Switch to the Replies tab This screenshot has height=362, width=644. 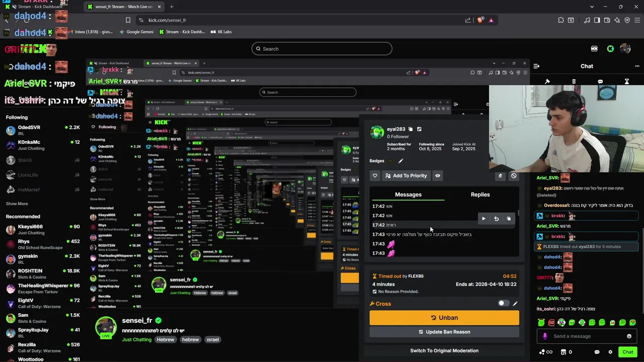480,195
